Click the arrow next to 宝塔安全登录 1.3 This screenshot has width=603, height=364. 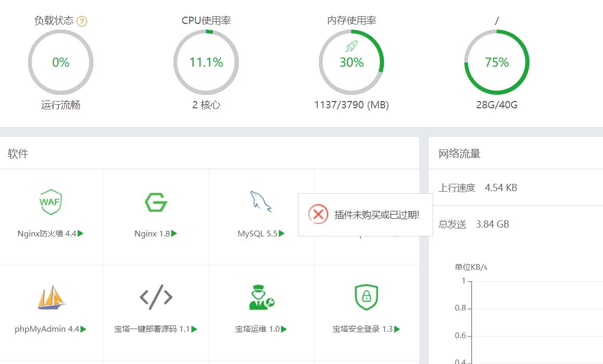pyautogui.click(x=397, y=329)
